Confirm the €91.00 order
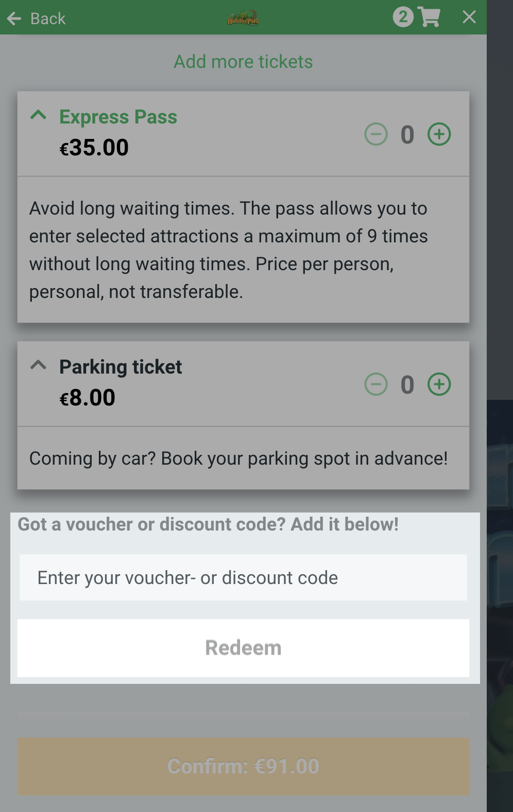 (x=243, y=767)
